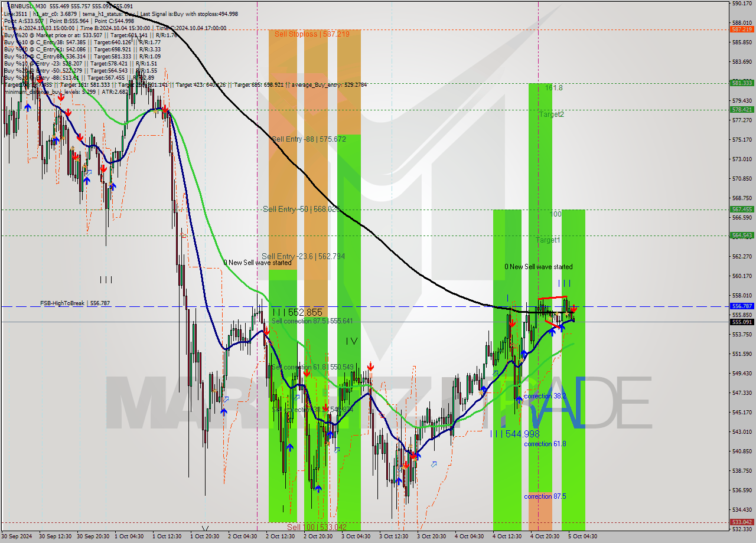
Task: Click the 590.170 price scale value
Action: tap(742, 3)
